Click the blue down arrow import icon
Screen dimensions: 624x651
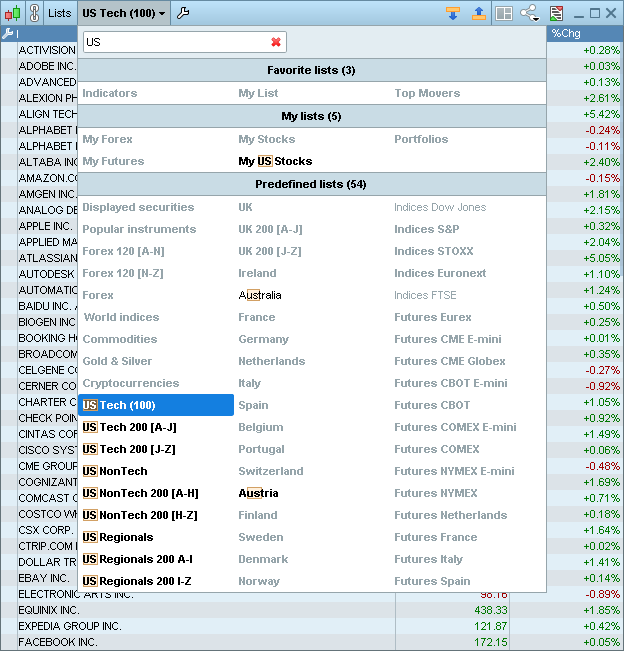point(452,13)
